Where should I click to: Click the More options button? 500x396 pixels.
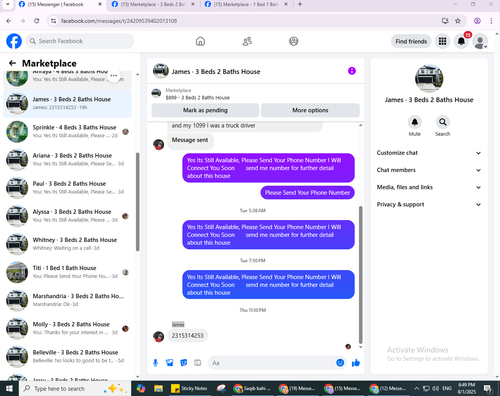tap(310, 110)
